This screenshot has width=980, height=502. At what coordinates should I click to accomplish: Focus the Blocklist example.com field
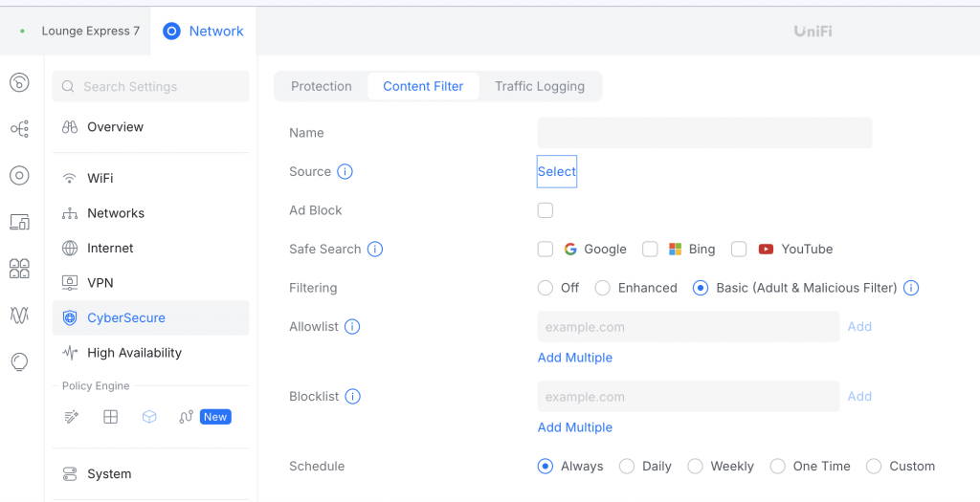(688, 397)
